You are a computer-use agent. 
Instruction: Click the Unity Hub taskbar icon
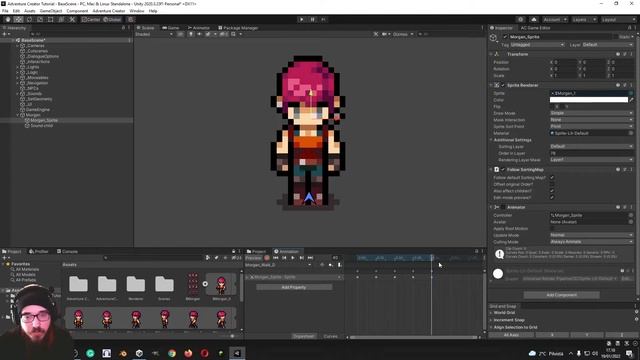point(139,353)
